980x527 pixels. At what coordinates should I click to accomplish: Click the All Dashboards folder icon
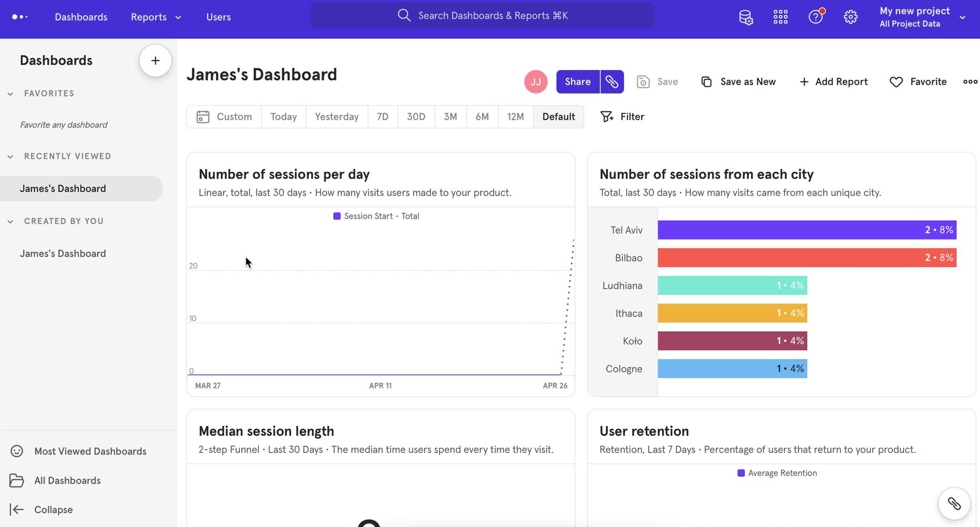pyautogui.click(x=17, y=481)
